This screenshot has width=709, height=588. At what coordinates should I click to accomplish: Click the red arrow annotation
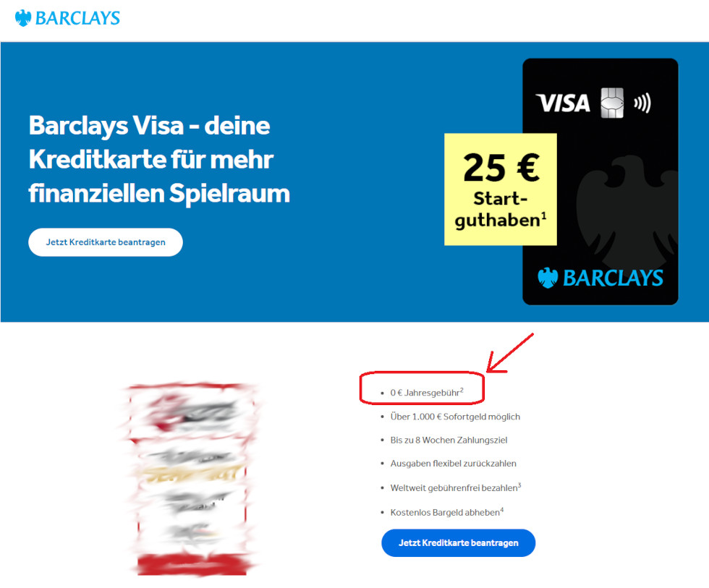[x=510, y=353]
